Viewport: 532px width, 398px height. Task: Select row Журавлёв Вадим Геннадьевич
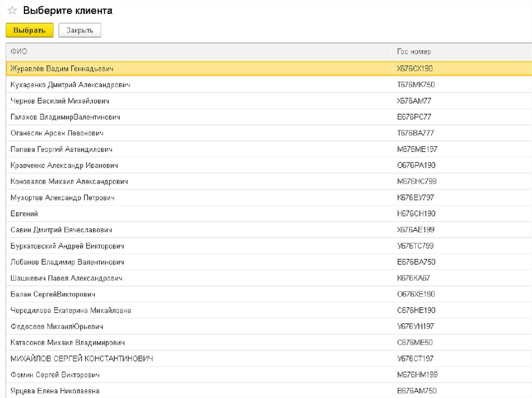[62, 68]
